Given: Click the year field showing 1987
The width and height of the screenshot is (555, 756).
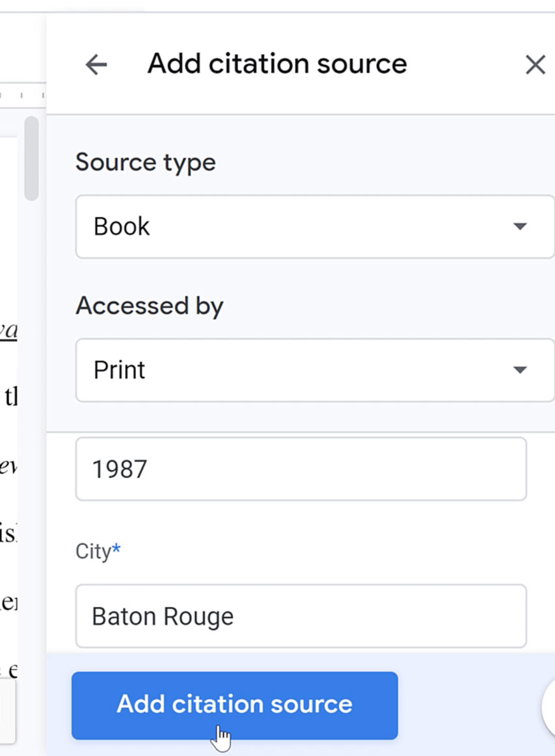Looking at the screenshot, I should pos(299,468).
